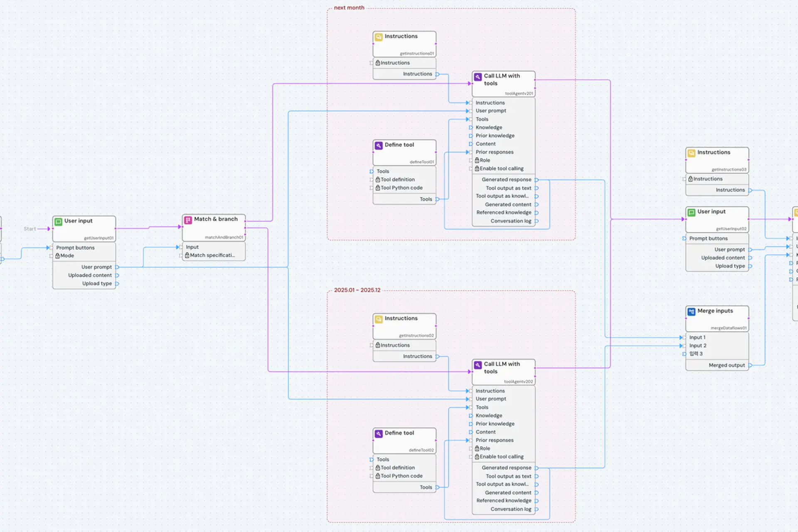Click the lock on Mode in getUserInput01
The height and width of the screenshot is (532, 798).
(58, 256)
